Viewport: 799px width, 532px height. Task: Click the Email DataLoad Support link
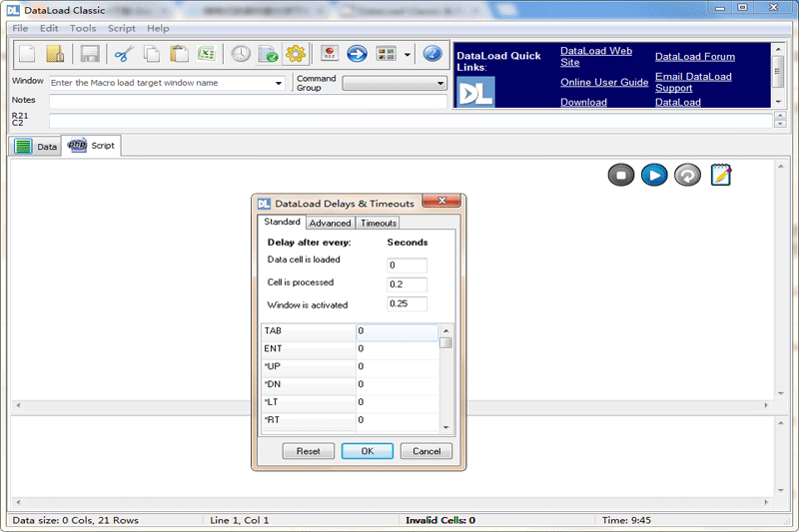click(693, 82)
